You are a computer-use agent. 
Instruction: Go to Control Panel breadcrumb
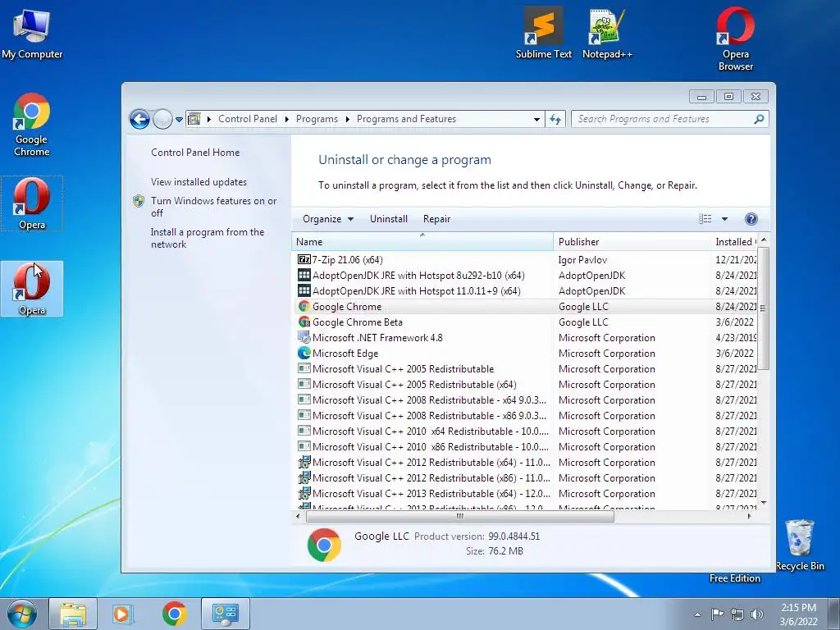click(248, 119)
